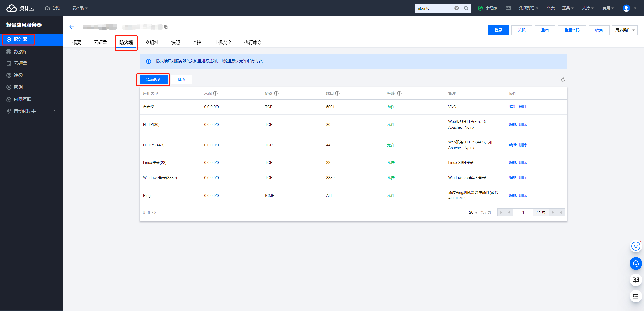Open the floating menu list button
644x311 pixels.
(636, 296)
